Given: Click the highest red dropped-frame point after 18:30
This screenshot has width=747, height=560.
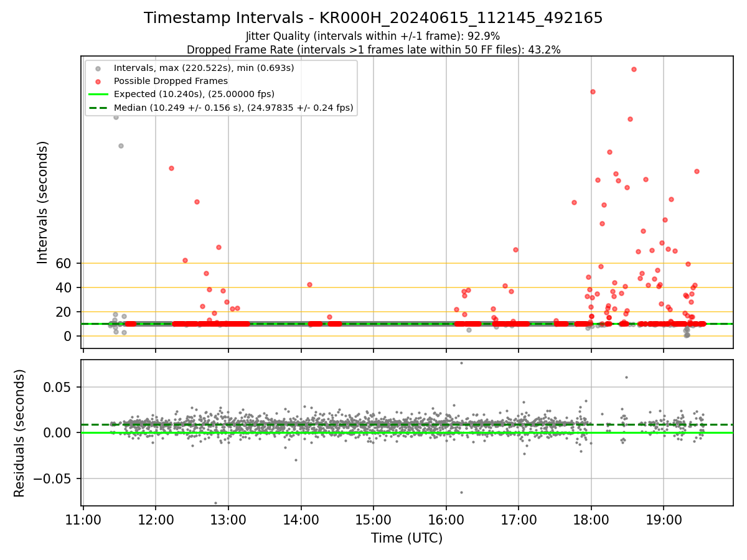Looking at the screenshot, I should pos(634,69).
